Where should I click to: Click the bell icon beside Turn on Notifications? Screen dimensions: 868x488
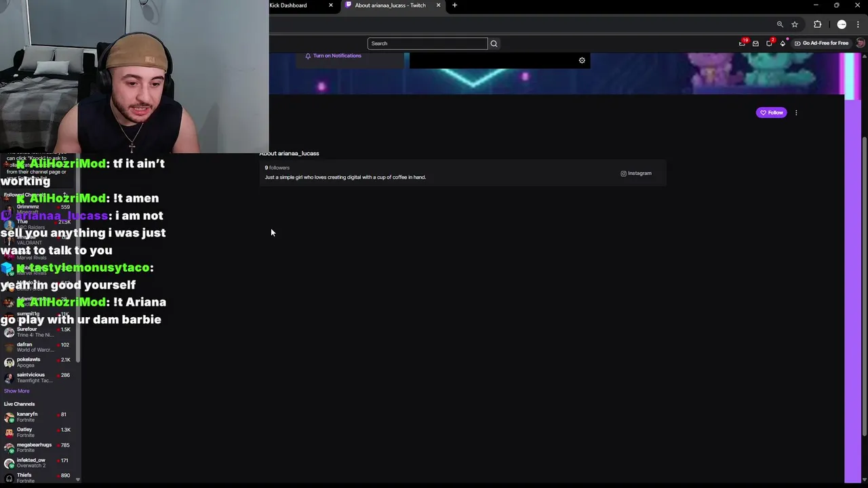click(308, 56)
